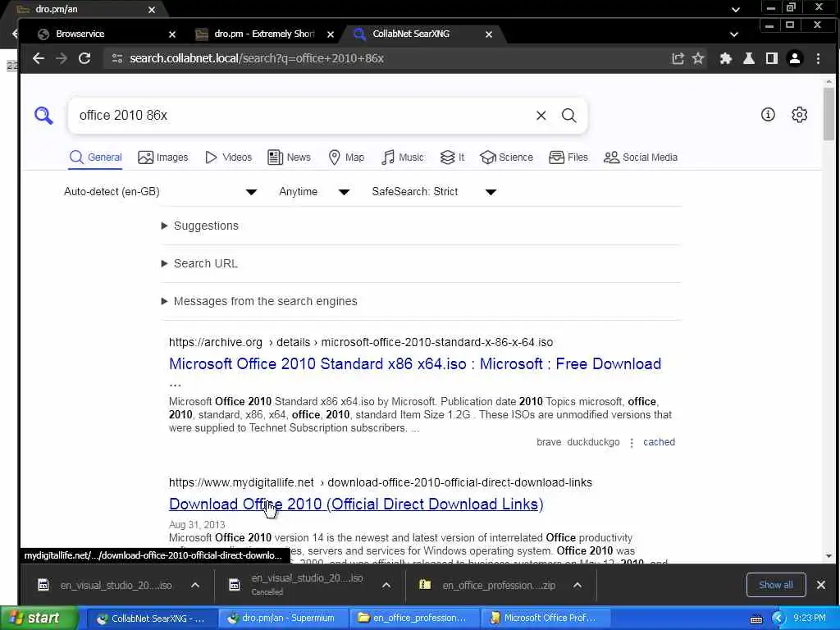This screenshot has width=840, height=630.
Task: Switch to News category
Action: 290,157
